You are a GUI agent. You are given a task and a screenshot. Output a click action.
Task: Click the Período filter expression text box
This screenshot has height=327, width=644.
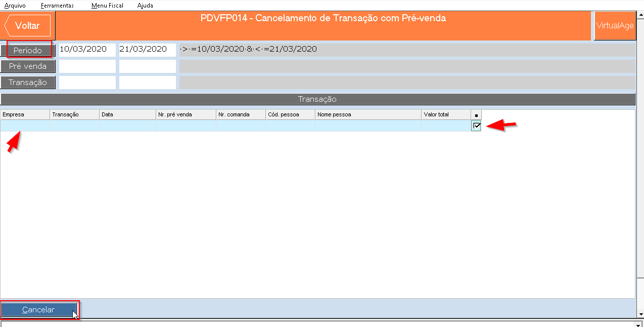tap(407, 50)
